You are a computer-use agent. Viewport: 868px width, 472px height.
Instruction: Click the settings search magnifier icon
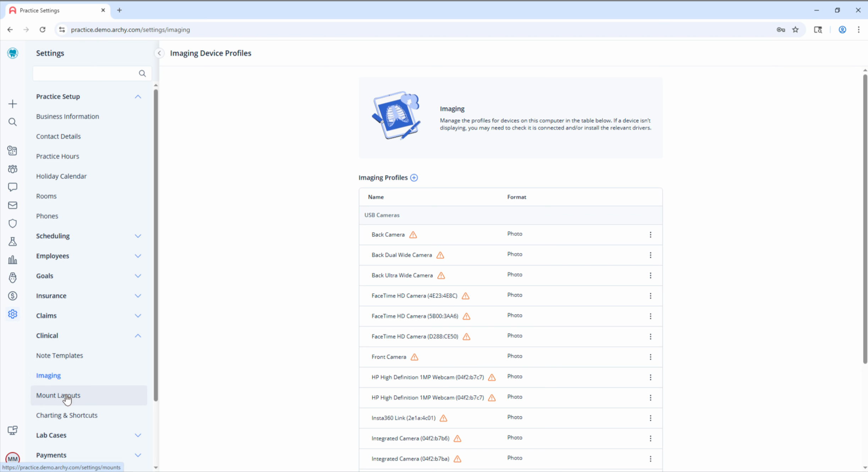[x=142, y=74]
